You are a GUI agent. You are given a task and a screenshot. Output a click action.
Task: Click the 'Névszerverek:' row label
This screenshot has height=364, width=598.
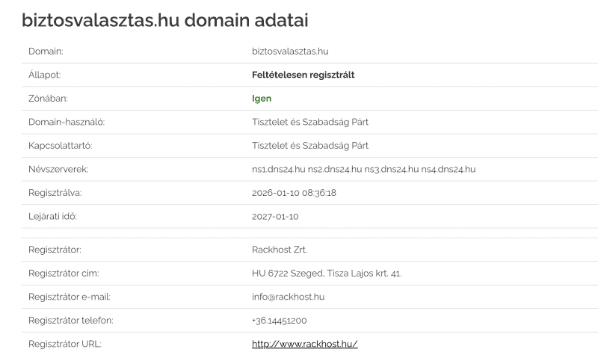click(x=58, y=169)
